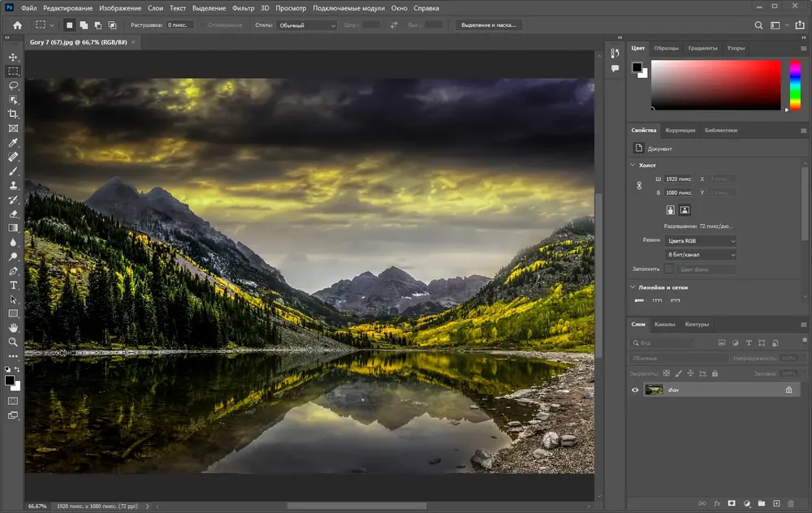
Task: Click inside the red color picker field
Action: coord(715,85)
